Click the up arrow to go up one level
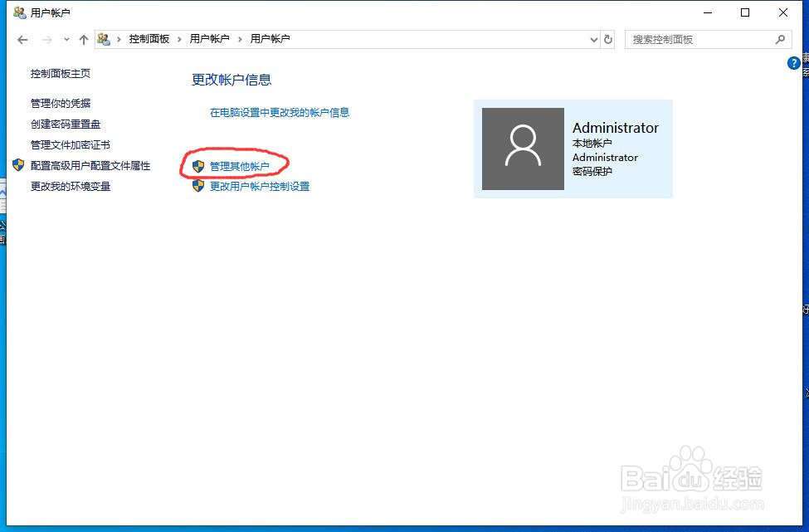Screen dimensions: 809x532 click(84, 39)
